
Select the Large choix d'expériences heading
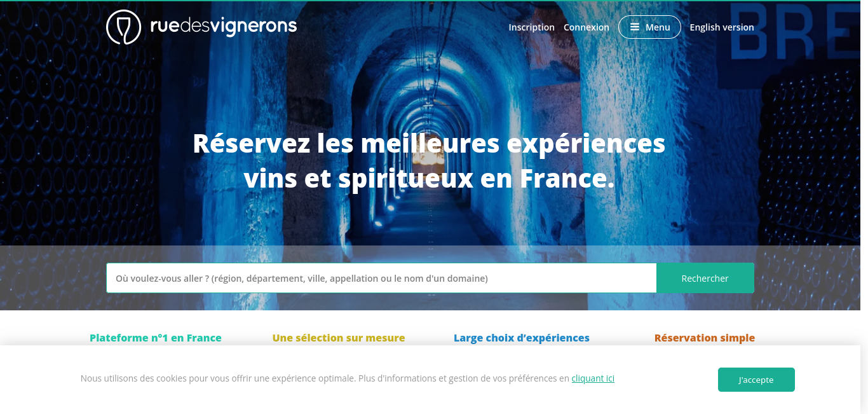point(522,338)
